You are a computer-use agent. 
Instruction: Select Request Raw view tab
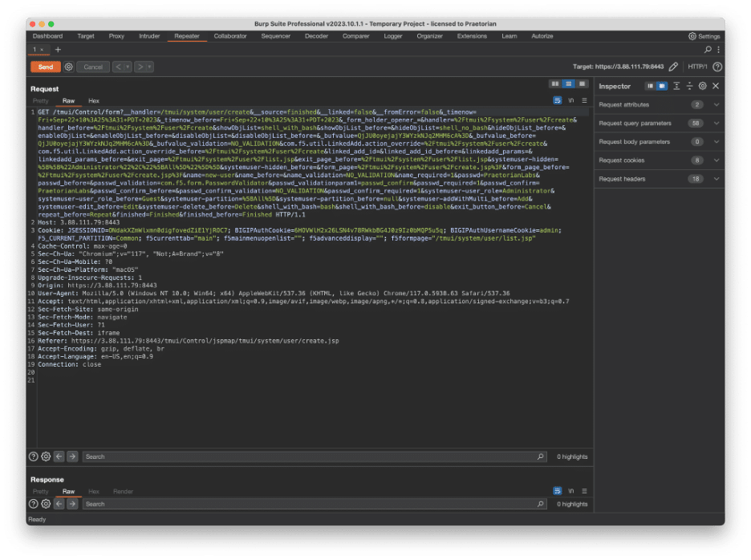click(68, 101)
